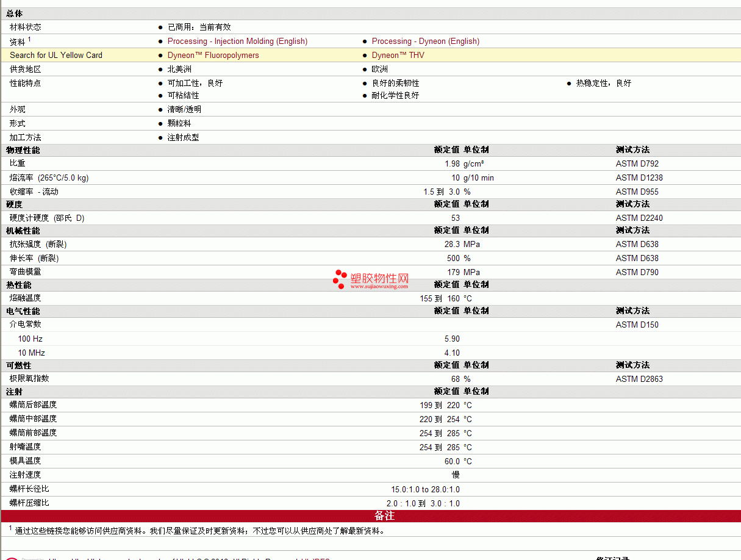Click 熔流率 (265°C/5.0 kg) row label

(x=49, y=178)
